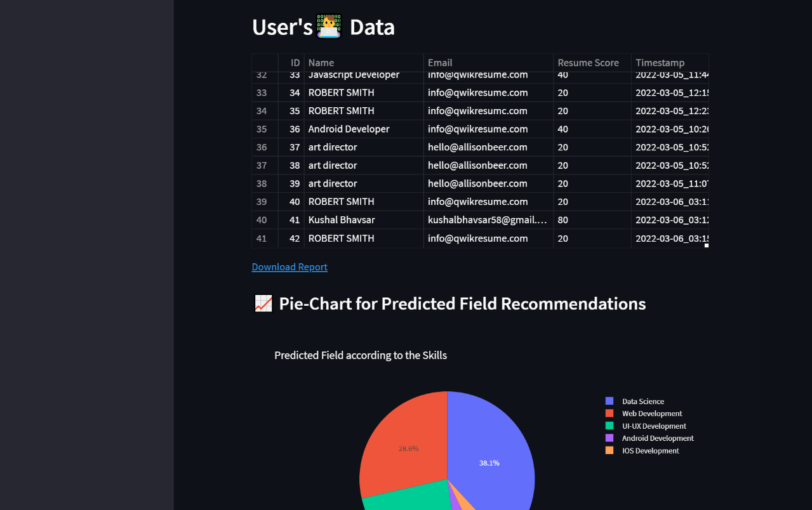
Task: Click the chart emoji beside Pie-Chart heading
Action: pos(262,303)
